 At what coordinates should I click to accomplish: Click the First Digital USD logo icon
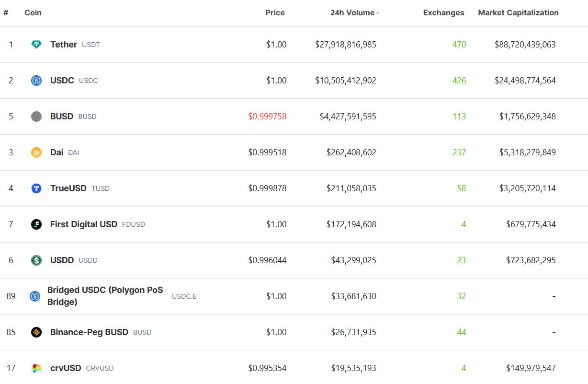click(36, 224)
